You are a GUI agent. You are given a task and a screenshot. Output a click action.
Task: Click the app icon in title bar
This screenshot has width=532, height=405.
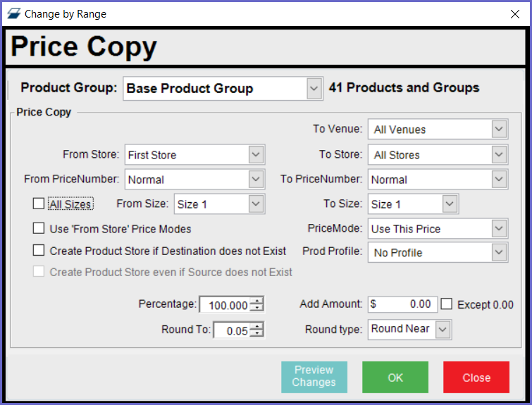click(13, 13)
